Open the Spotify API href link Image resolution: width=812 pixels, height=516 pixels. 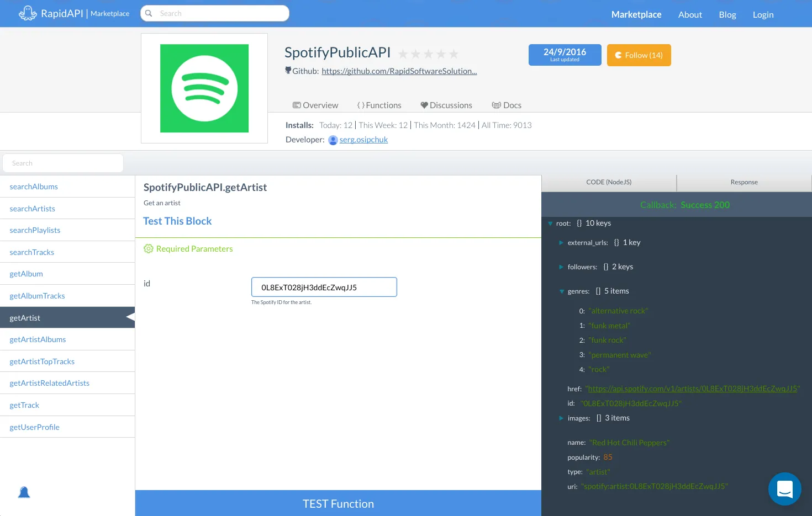(x=692, y=389)
